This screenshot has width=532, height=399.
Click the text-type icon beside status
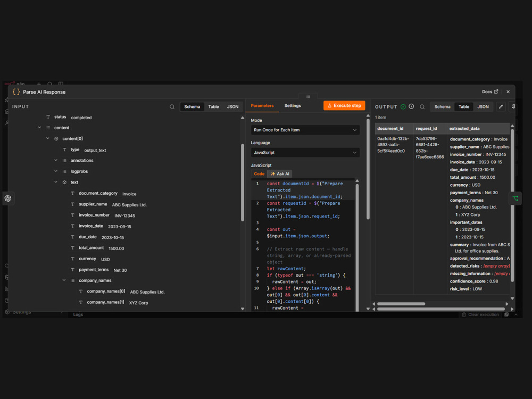point(48,117)
